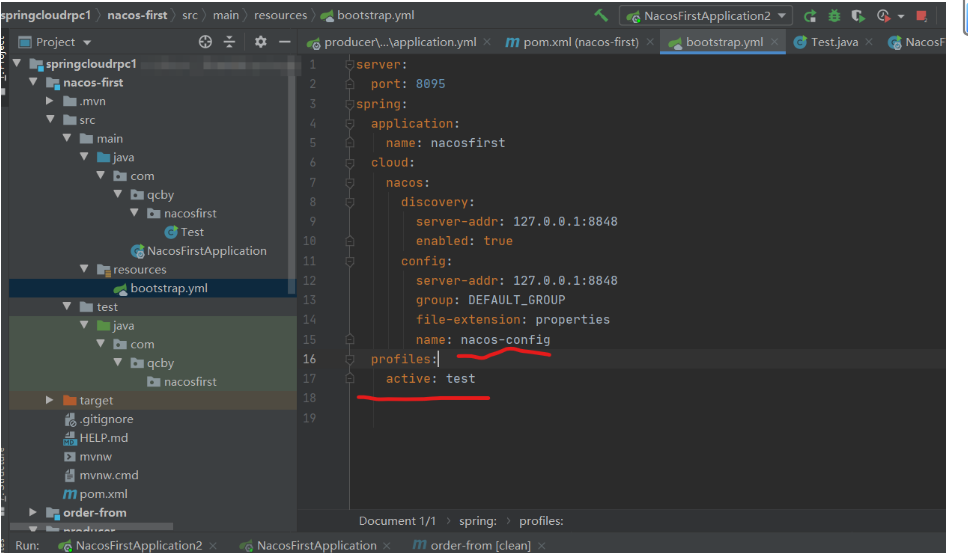The height and width of the screenshot is (553, 968).
Task: Expand the order-from module
Action: tap(33, 512)
